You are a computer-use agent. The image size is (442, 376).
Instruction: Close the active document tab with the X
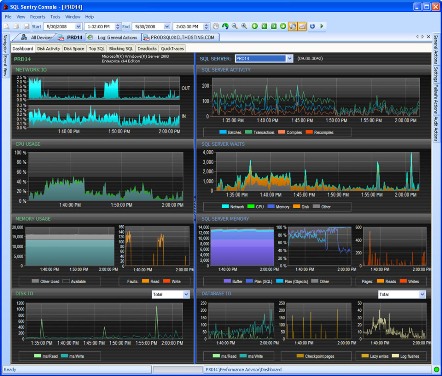pos(429,37)
